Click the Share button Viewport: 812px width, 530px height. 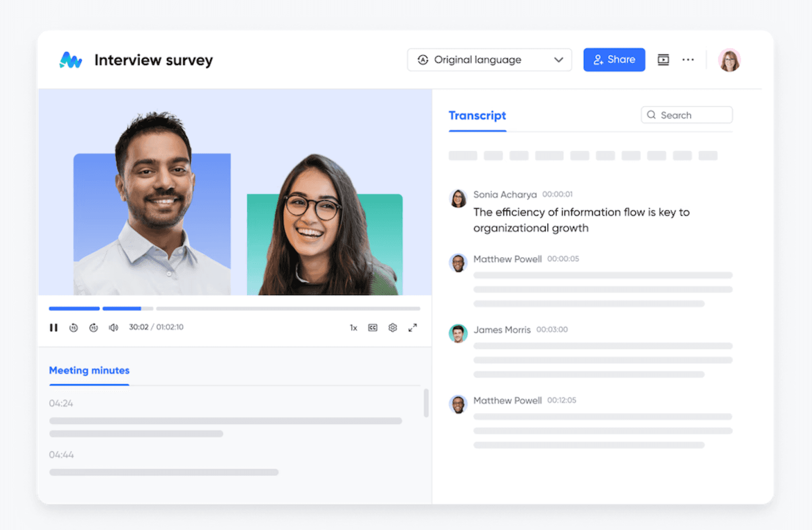[x=614, y=60]
